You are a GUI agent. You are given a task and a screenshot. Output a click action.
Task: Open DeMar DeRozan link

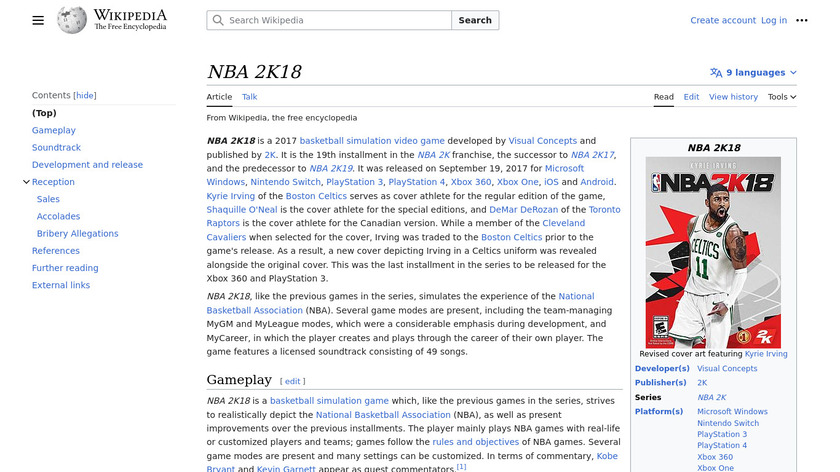523,209
